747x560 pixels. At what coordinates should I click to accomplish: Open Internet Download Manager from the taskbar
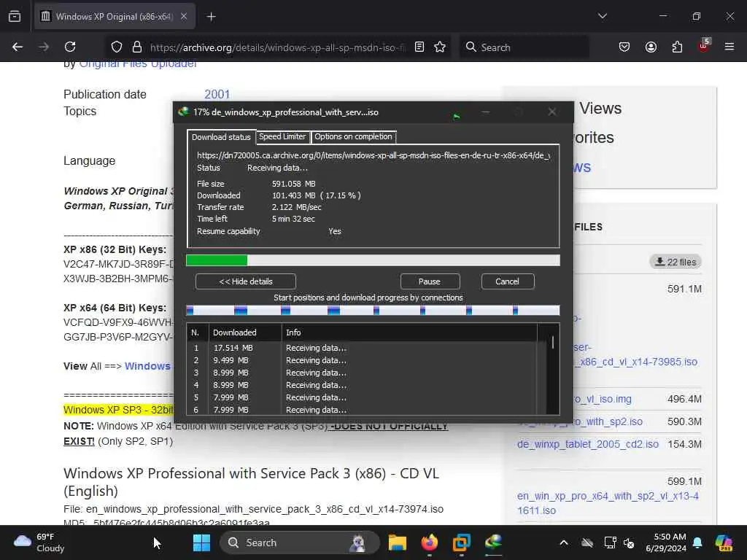494,542
